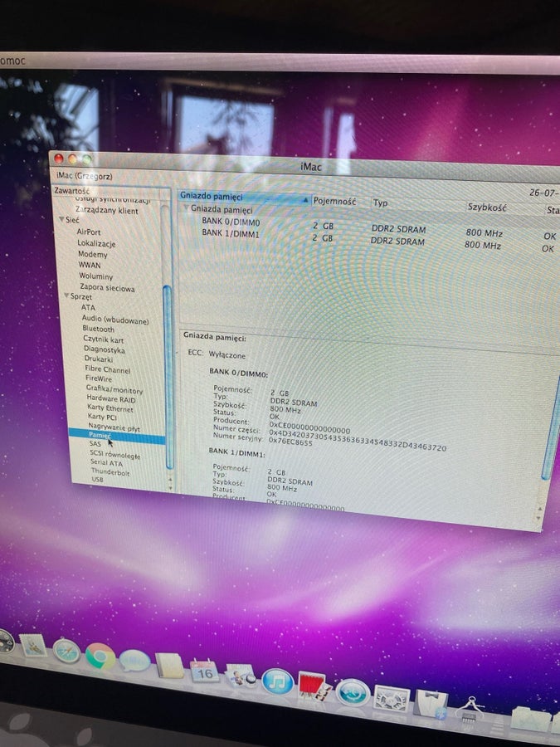Click sidebar vertical scrollbar thumb

[168, 376]
